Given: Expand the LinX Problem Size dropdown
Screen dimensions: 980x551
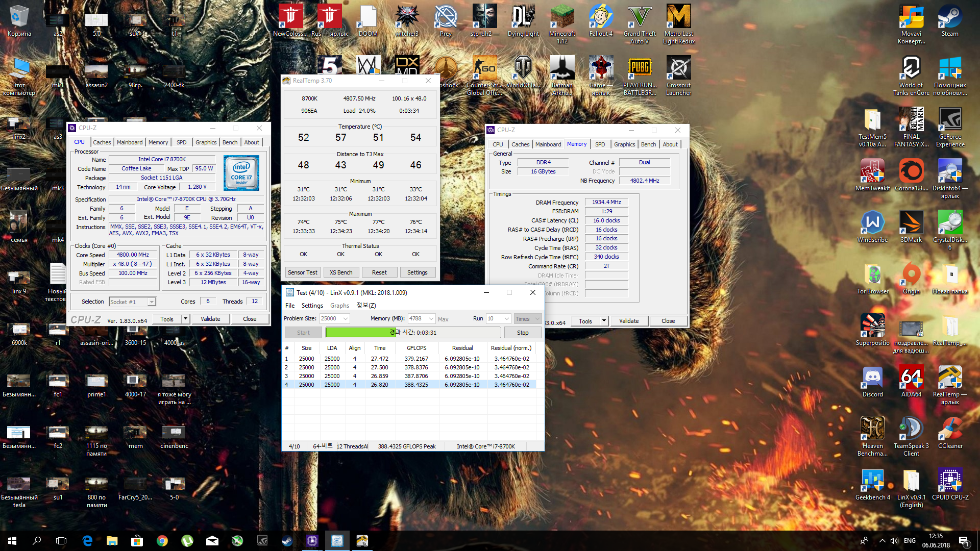Looking at the screenshot, I should click(x=346, y=319).
